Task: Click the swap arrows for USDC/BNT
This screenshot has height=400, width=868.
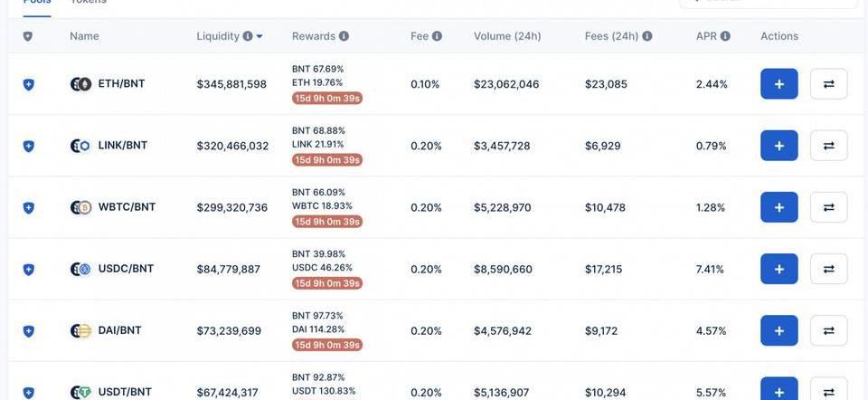Action: tap(828, 269)
